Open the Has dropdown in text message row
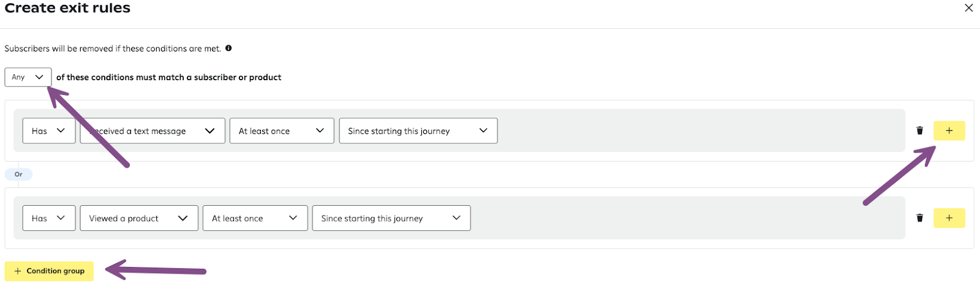The width and height of the screenshot is (980, 289). click(x=49, y=131)
